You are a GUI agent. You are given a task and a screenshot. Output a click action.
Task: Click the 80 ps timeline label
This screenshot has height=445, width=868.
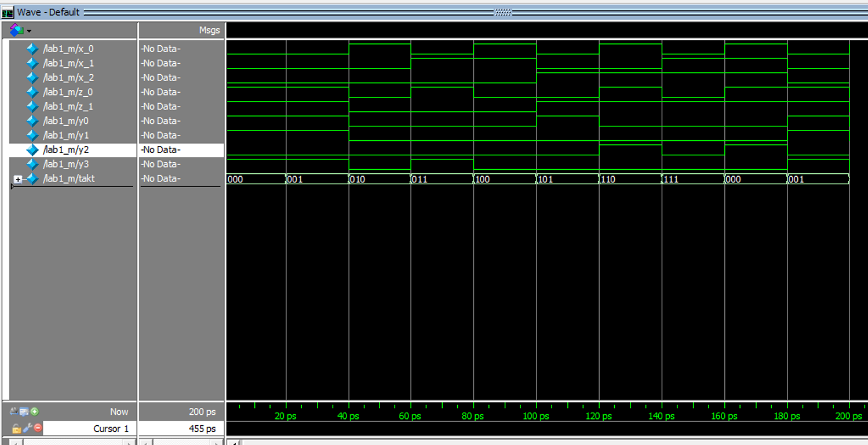coord(473,416)
